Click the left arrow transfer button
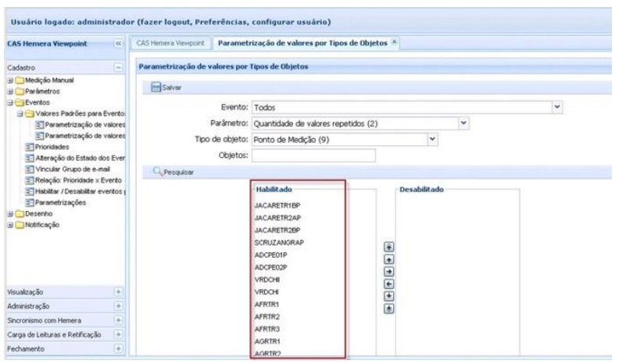 pyautogui.click(x=390, y=283)
